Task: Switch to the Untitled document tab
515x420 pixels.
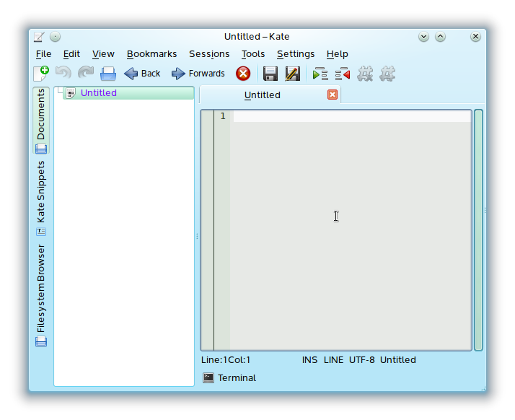Action: (x=270, y=95)
